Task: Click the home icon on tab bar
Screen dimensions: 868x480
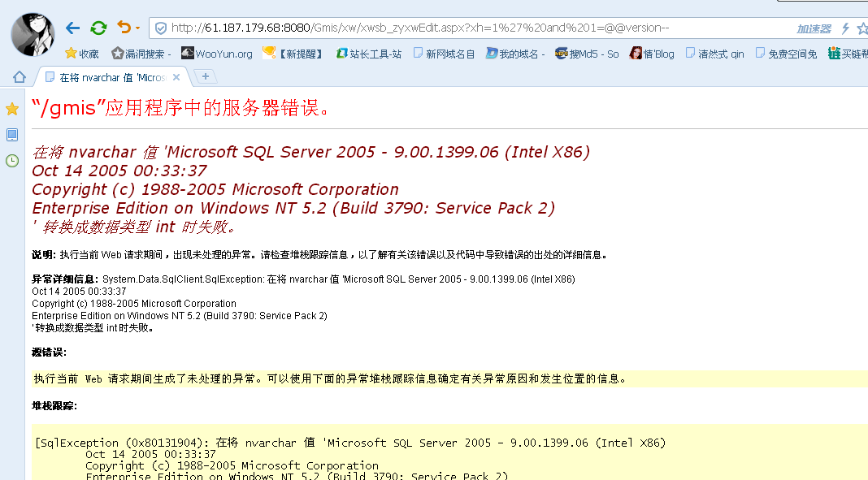Action: (20, 77)
